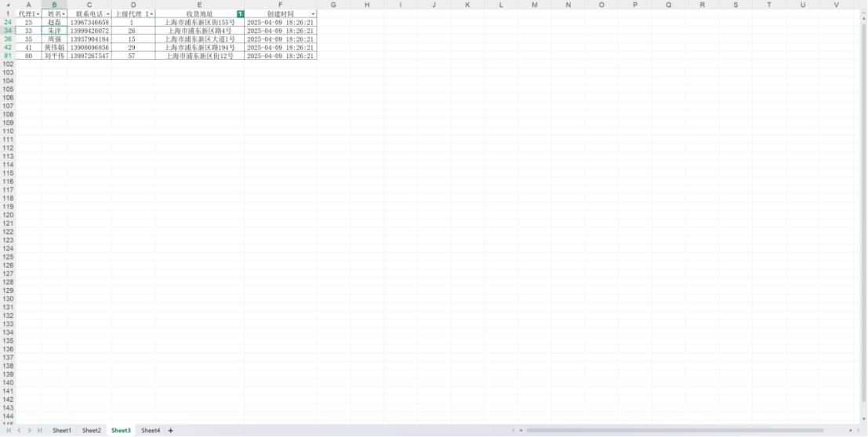
Task: Select row 120 header
Action: point(8,215)
